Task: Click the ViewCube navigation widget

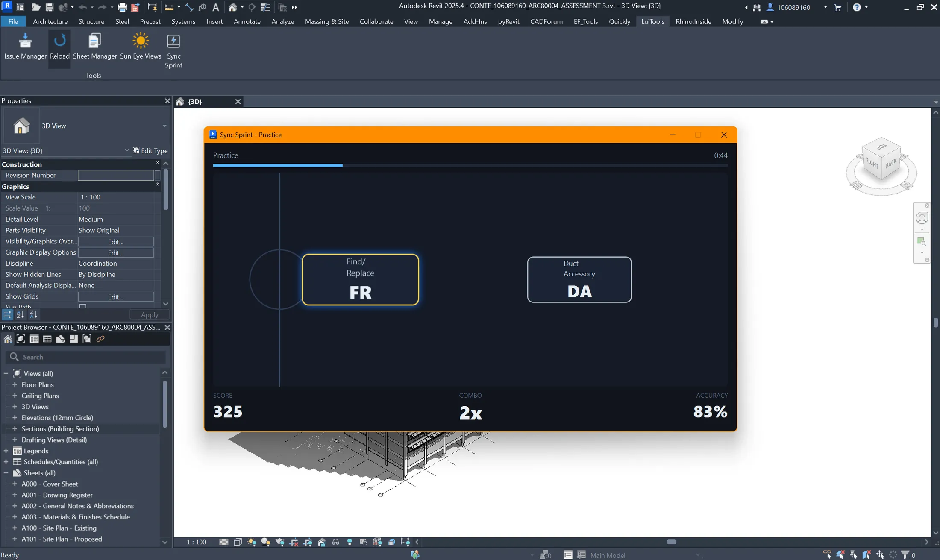Action: 881,167
